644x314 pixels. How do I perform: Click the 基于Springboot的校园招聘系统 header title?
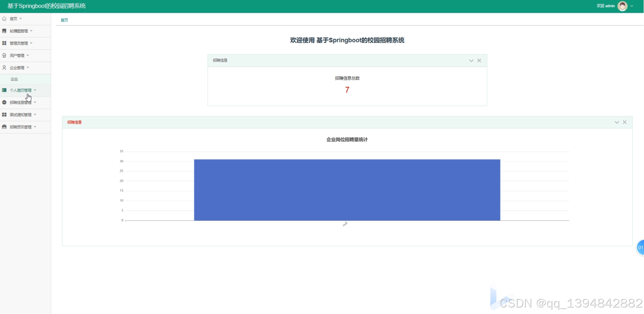coord(46,6)
